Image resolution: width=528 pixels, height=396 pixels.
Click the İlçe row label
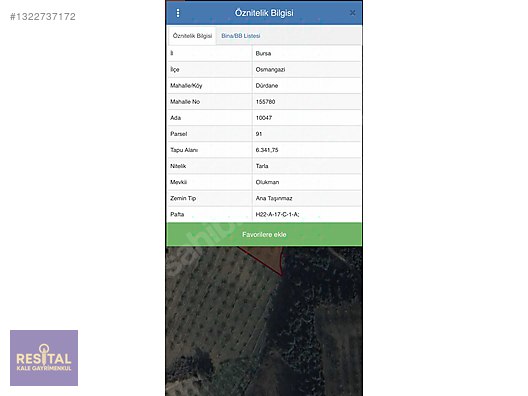175,69
